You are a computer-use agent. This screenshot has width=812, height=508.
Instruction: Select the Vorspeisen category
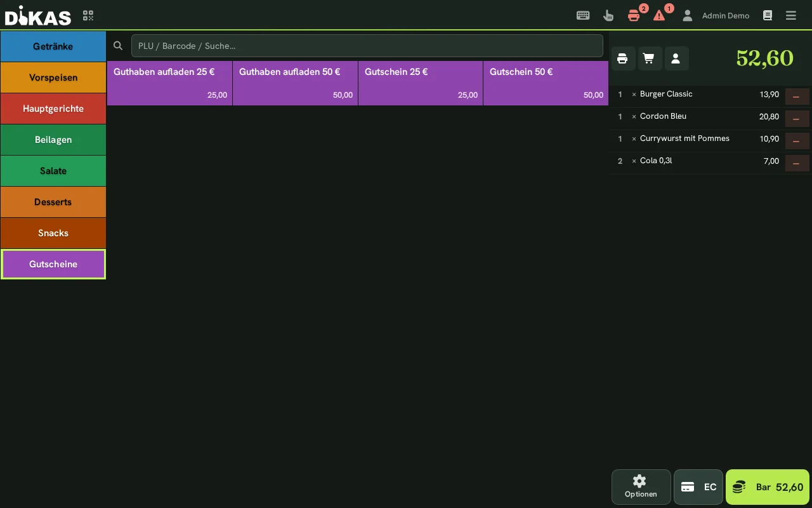coord(53,77)
